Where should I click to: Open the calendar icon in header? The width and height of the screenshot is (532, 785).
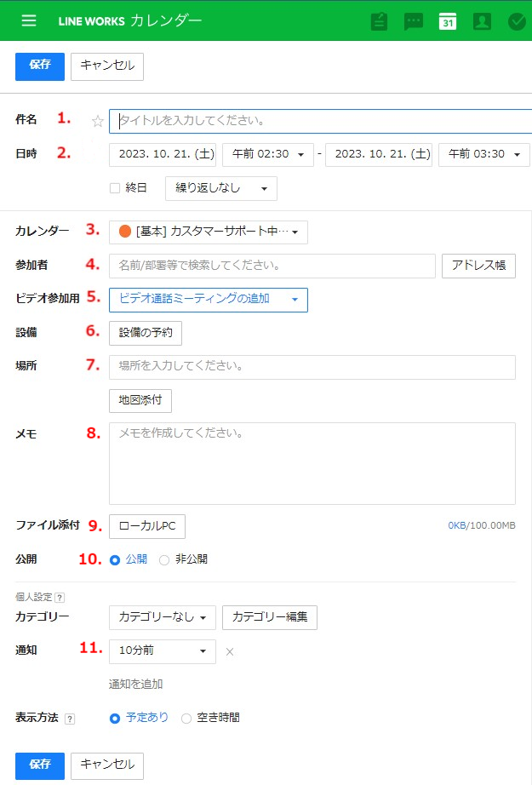pyautogui.click(x=448, y=21)
